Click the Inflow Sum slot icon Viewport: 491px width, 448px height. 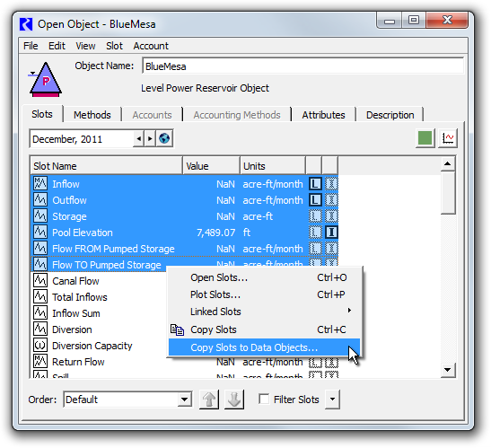(40, 313)
